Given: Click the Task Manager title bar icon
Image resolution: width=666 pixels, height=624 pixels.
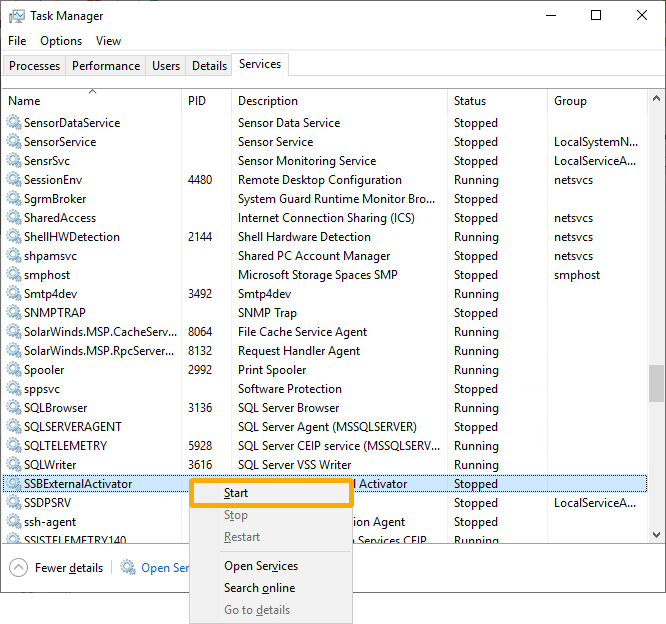Looking at the screenshot, I should (x=17, y=16).
